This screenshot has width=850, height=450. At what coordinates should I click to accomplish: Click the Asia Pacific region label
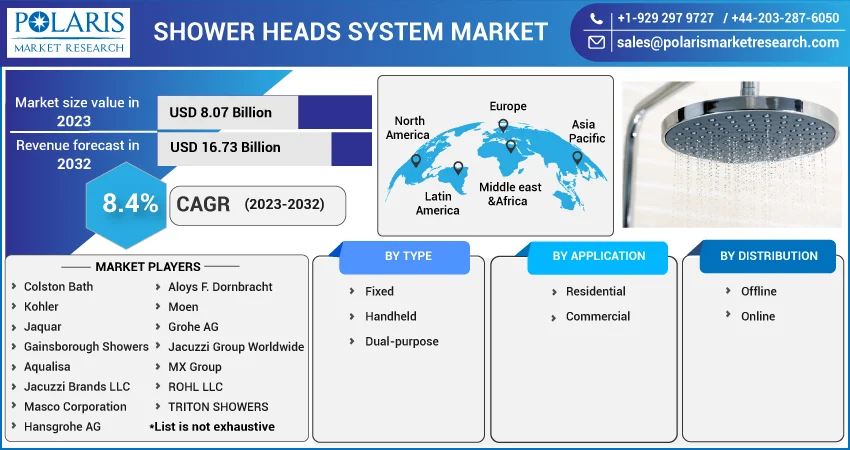coord(587,131)
